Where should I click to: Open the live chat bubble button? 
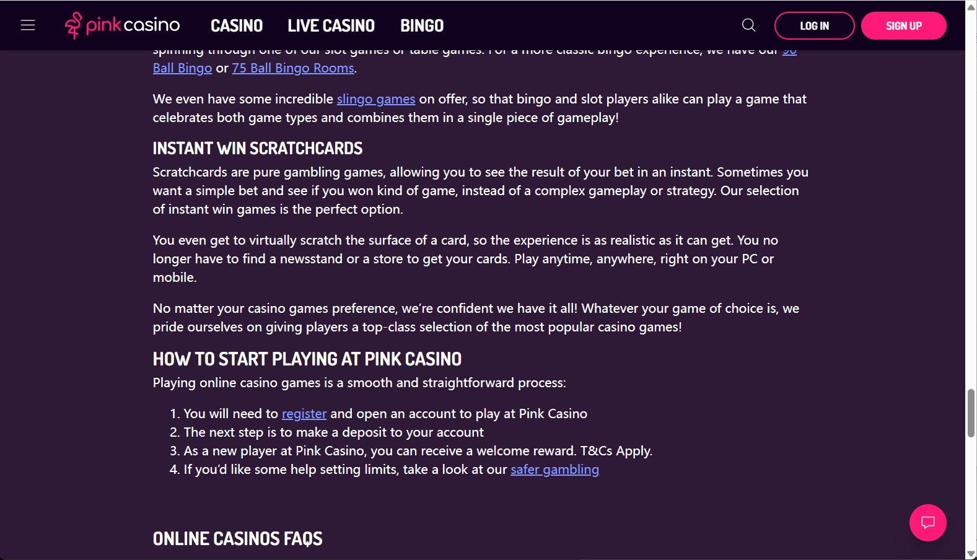click(x=927, y=523)
